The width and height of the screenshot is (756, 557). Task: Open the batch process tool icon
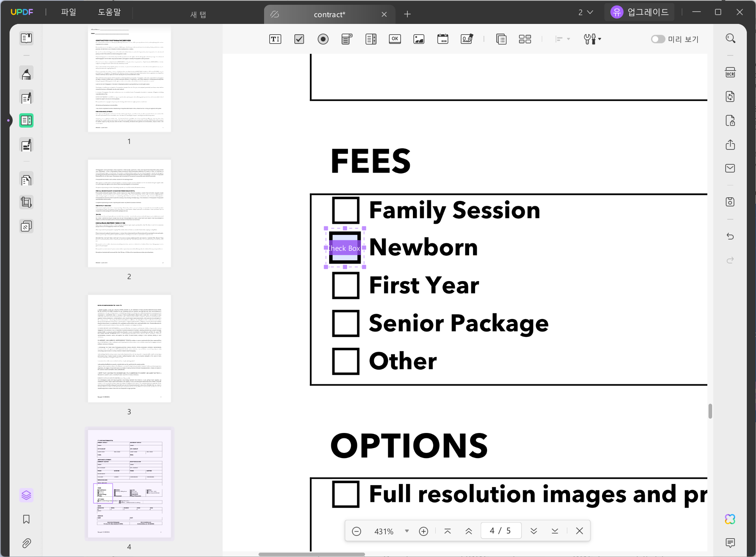pyautogui.click(x=26, y=226)
